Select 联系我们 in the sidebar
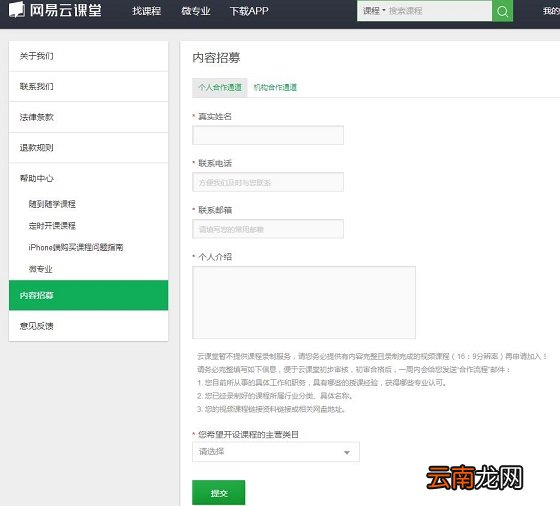 (x=89, y=86)
